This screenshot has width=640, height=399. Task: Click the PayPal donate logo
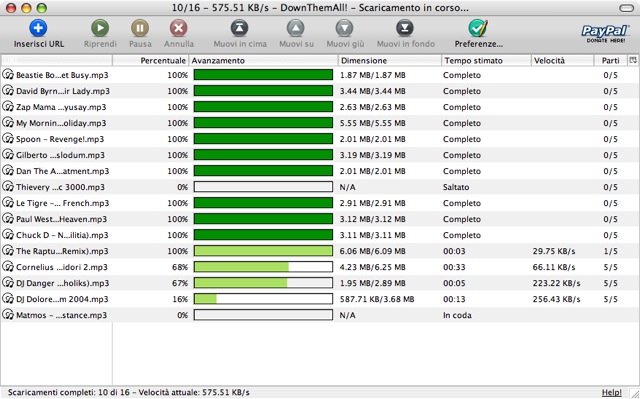[x=605, y=33]
